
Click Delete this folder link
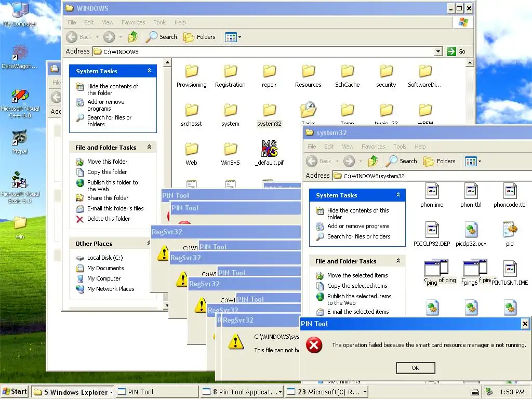109,219
